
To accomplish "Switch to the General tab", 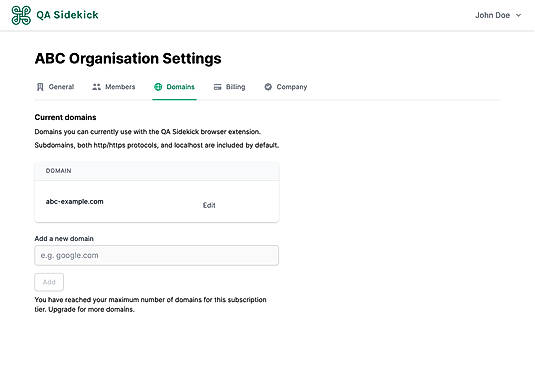I will click(55, 87).
